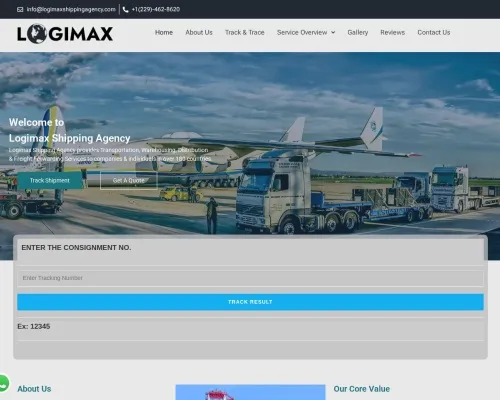
Task: Click the "ENTER THE CONSIGNMENT NO." heading
Action: point(76,248)
